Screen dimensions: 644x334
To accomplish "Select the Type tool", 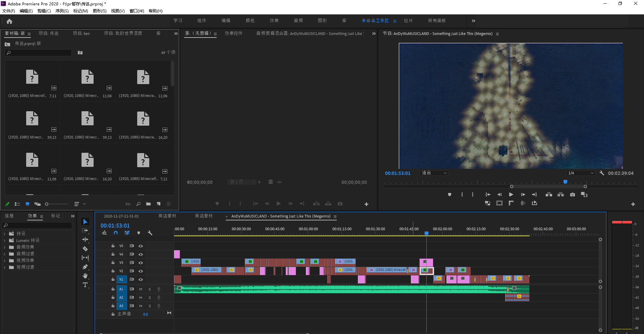I will [85, 285].
